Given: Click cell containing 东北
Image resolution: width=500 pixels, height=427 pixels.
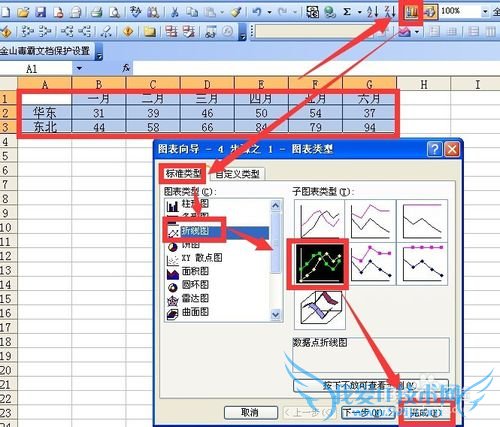Looking at the screenshot, I should [x=45, y=127].
